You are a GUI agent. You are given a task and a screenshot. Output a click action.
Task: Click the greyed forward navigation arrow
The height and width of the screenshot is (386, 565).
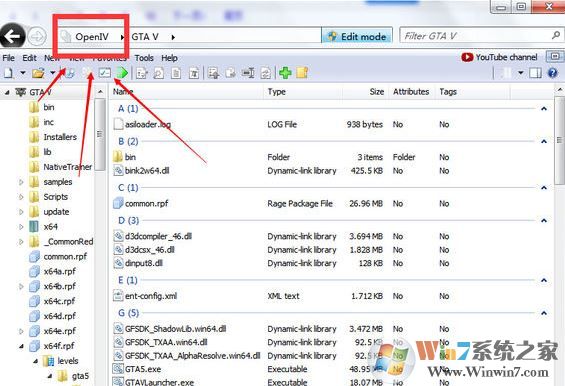(x=37, y=36)
